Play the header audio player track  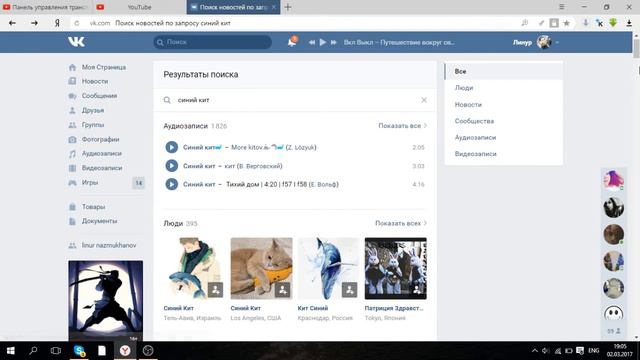(x=323, y=42)
